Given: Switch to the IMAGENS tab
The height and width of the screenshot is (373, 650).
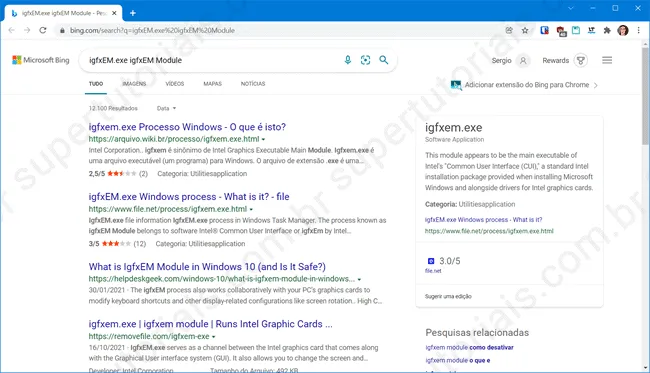Looking at the screenshot, I should [134, 84].
